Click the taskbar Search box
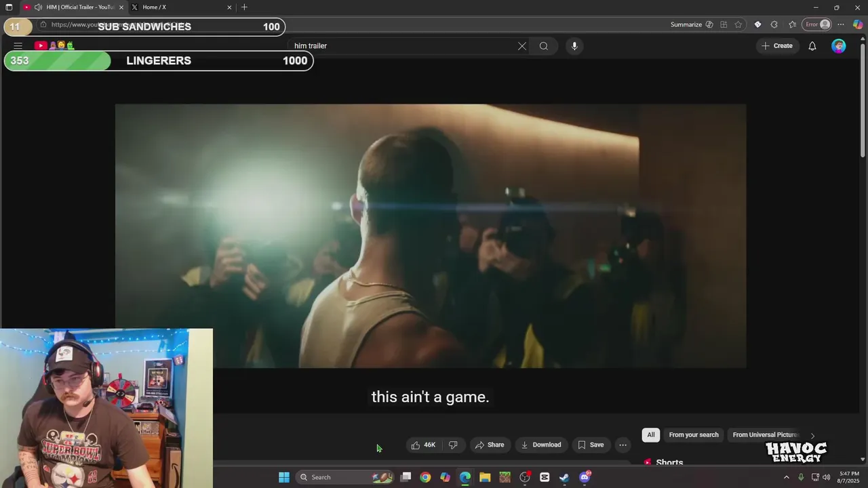The image size is (868, 488). [x=346, y=477]
